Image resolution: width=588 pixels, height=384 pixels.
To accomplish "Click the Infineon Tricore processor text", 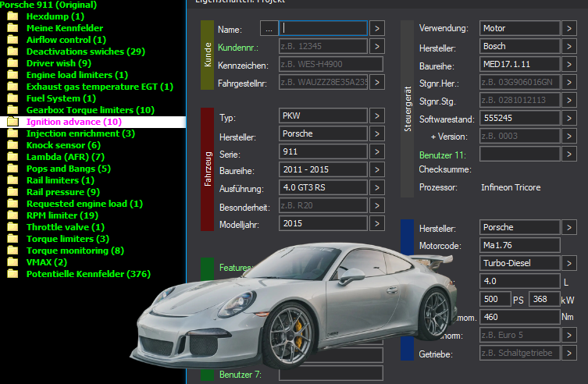I will (x=511, y=187).
